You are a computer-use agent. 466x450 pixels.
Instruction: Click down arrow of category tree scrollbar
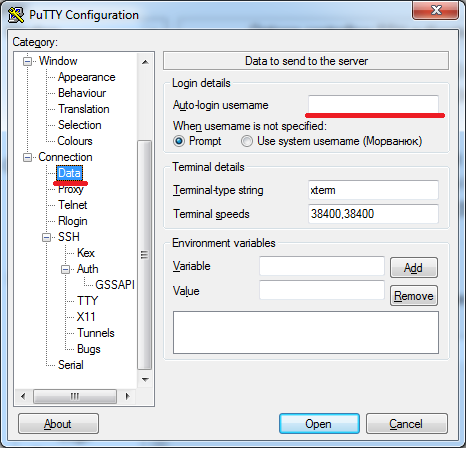[145, 379]
